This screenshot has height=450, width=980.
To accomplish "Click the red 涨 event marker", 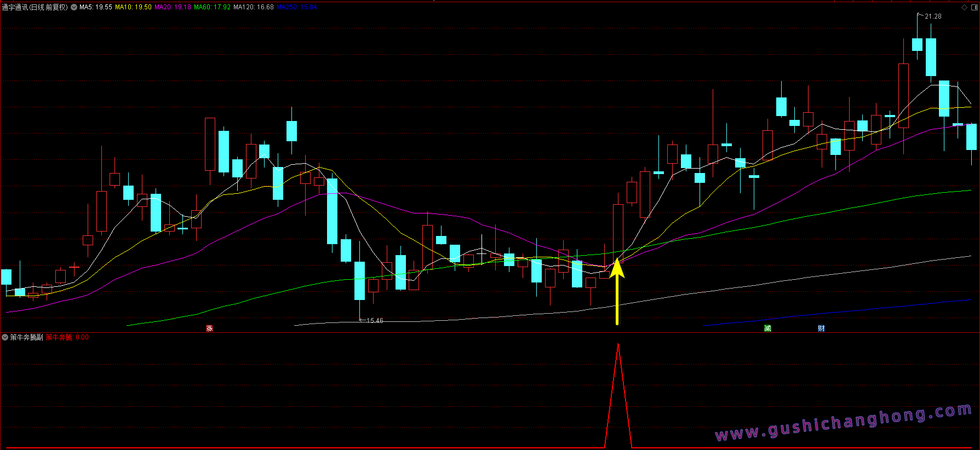I will [209, 328].
